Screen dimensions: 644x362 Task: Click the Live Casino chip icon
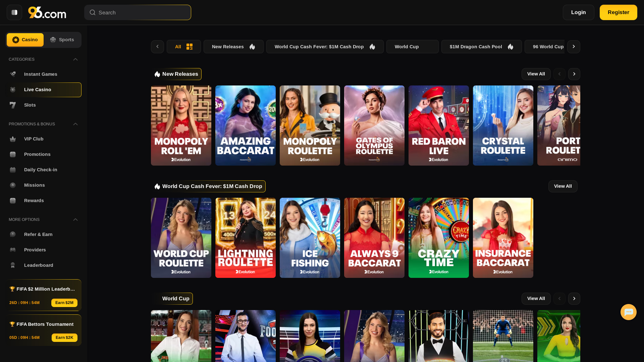(13, 89)
